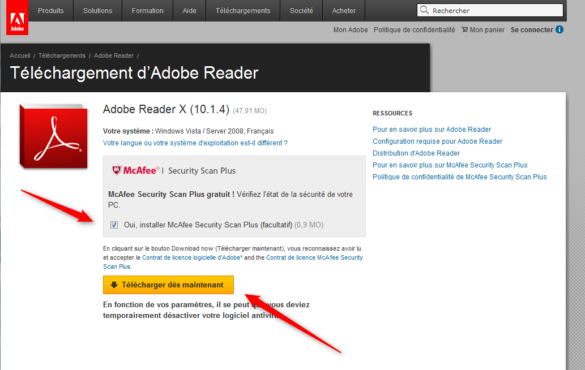
Task: Click the search magnifier icon
Action: (424, 10)
